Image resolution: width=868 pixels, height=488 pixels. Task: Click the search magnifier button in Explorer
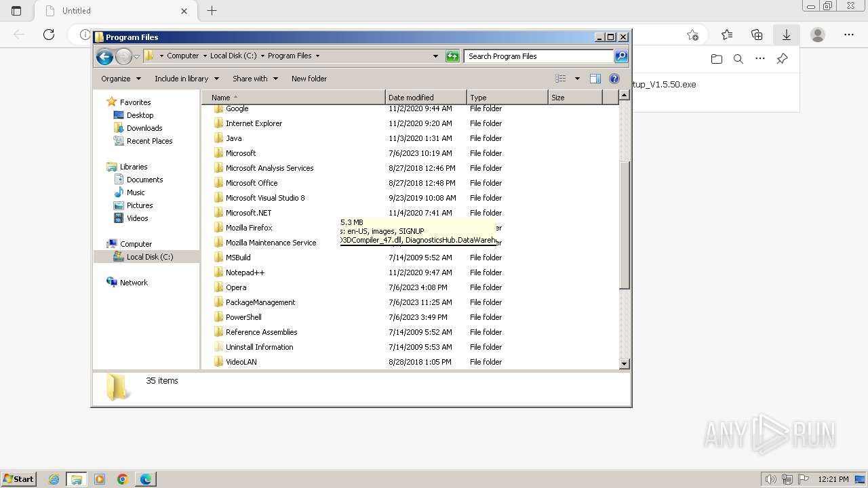(x=621, y=56)
